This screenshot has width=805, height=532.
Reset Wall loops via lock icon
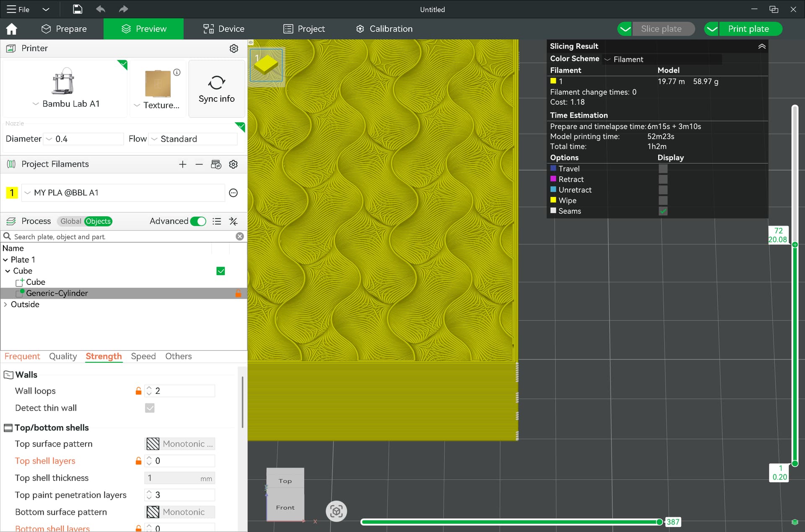click(138, 391)
